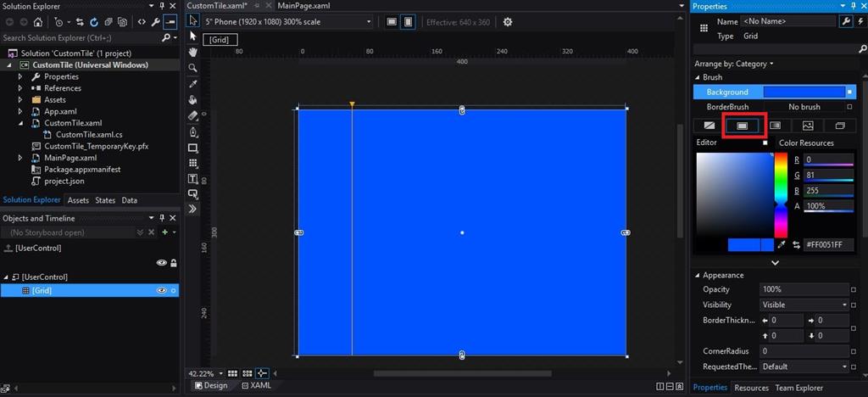
Task: Switch designer to landscape orientation
Action: point(392,22)
